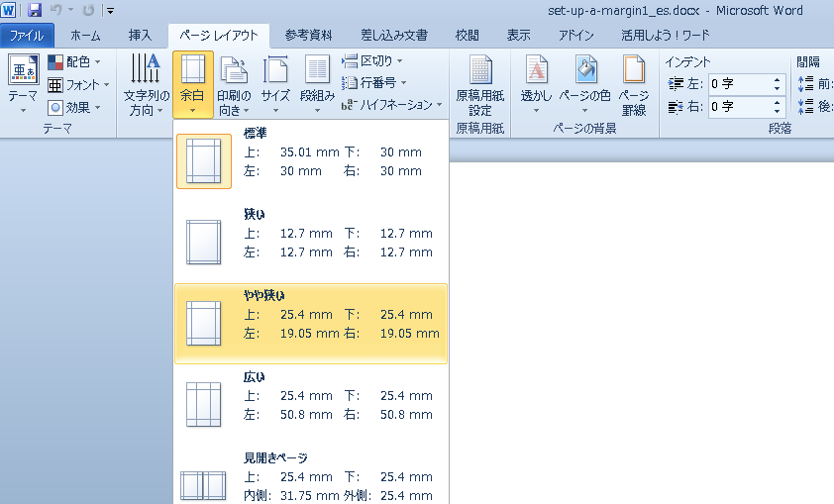Open 原稿用紙設定 manuscript paper settings
This screenshot has height=504, width=834.
(x=479, y=86)
